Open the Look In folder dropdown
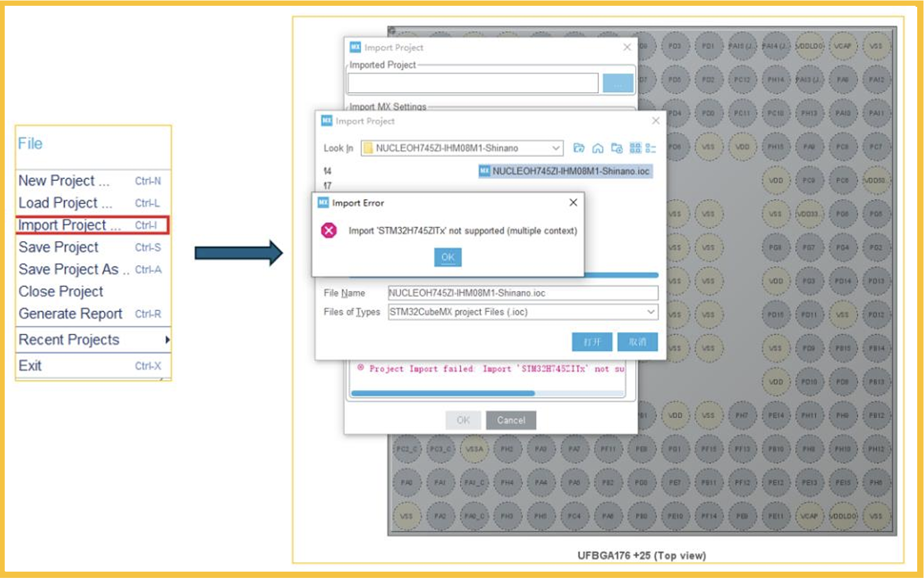924x579 pixels. (x=556, y=148)
